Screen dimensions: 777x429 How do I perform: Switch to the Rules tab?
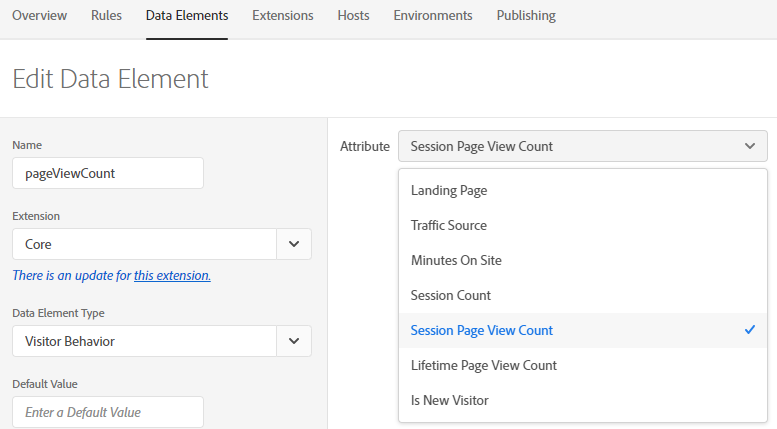(x=106, y=16)
